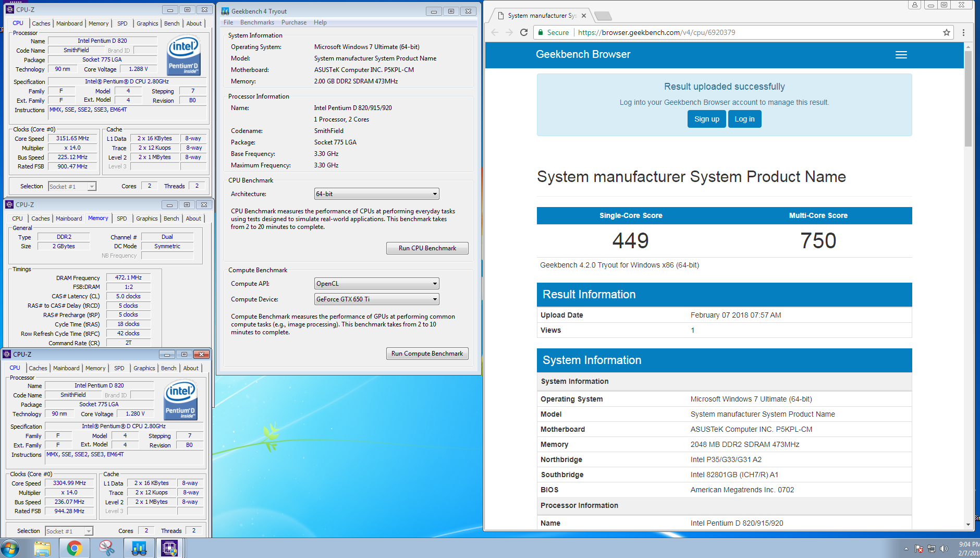Click Intel Pentium D logo in top CPU-Z
This screenshot has width=980, height=558.
183,55
